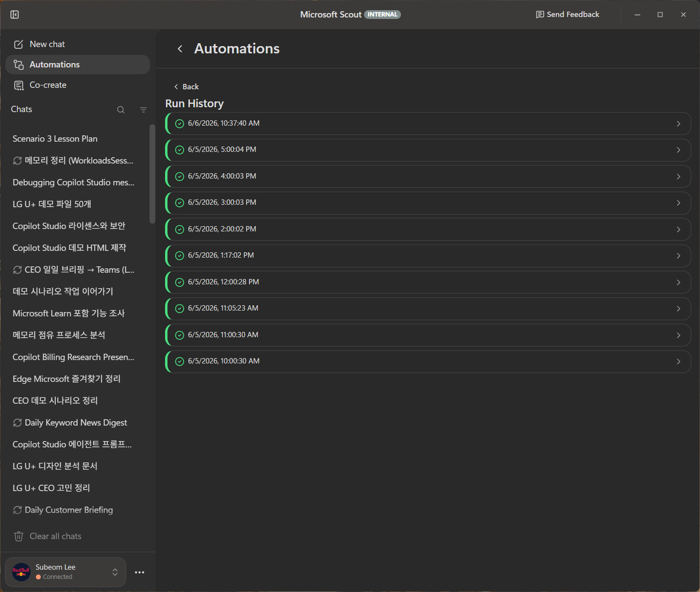Expand the 6/5/2026, 3:00:03 PM run chevron

[x=679, y=203]
